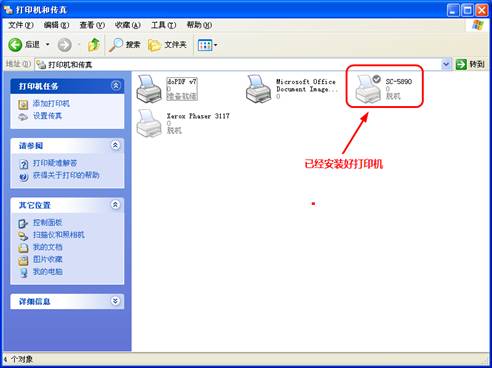Open the Search magnifier tool
Viewport: 492px width, 368px height.
click(124, 45)
